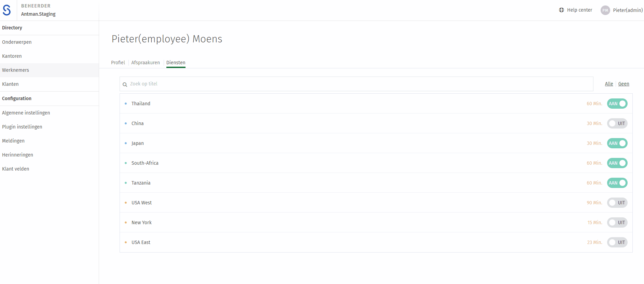Enable the China service toggle
The width and height of the screenshot is (644, 284).
tap(617, 123)
